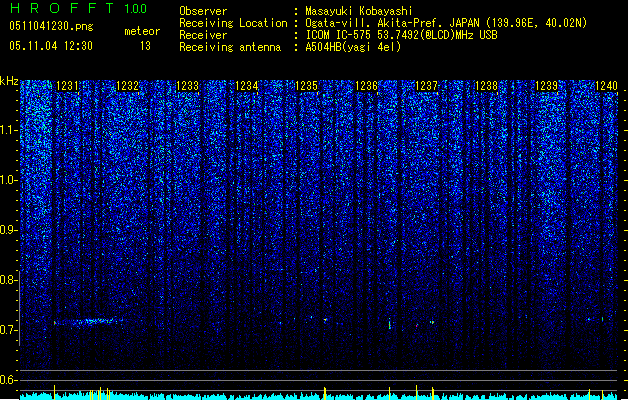Image resolution: width=629 pixels, height=400 pixels.
Task: Click the Receiving Location label
Action: (233, 23)
